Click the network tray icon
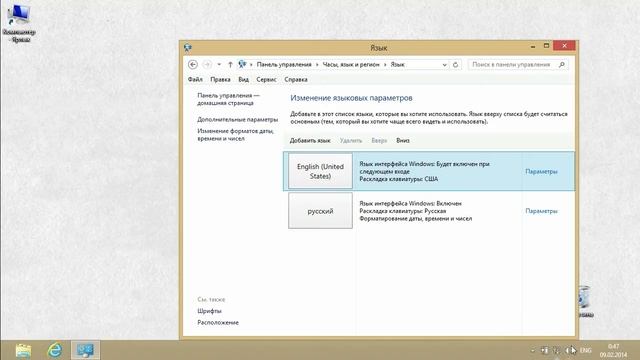The width and height of the screenshot is (640, 360). click(557, 350)
